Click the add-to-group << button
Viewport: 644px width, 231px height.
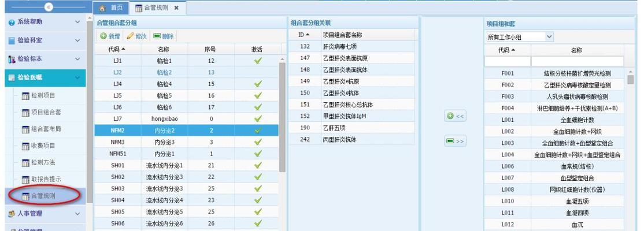(455, 116)
